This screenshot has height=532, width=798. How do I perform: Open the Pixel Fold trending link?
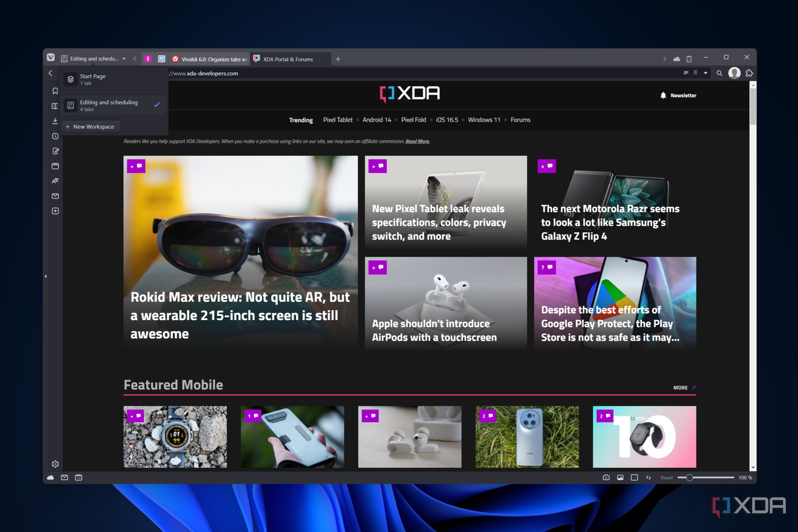tap(413, 120)
